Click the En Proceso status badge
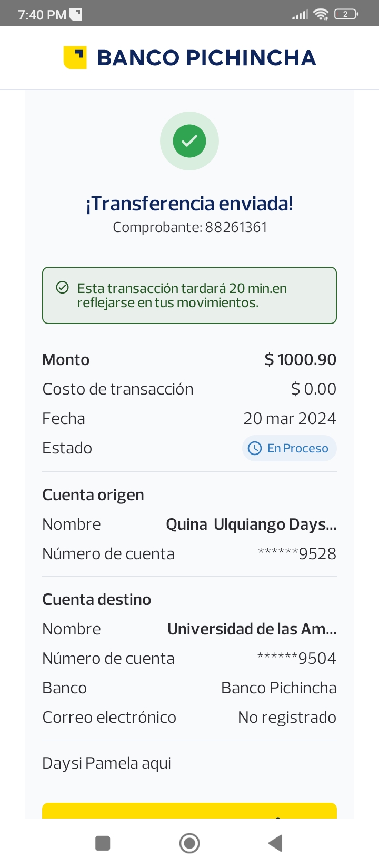This screenshot has height=868, width=379. click(290, 448)
